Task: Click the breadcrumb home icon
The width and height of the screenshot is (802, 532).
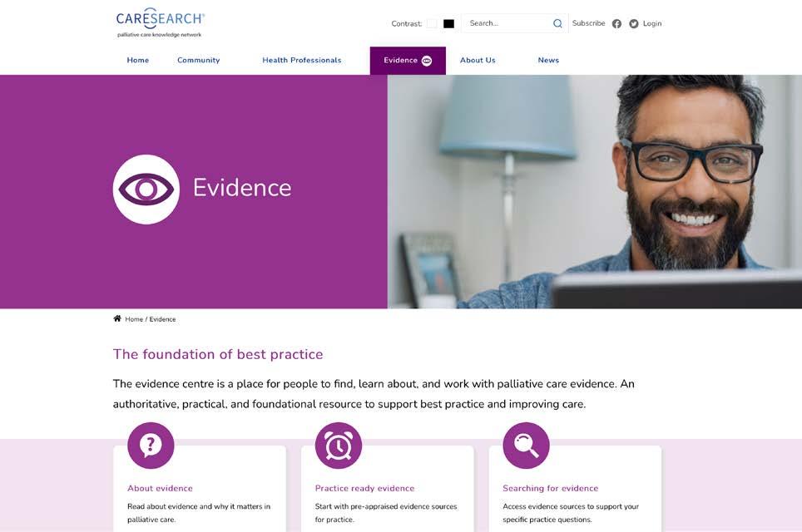Action: click(117, 318)
